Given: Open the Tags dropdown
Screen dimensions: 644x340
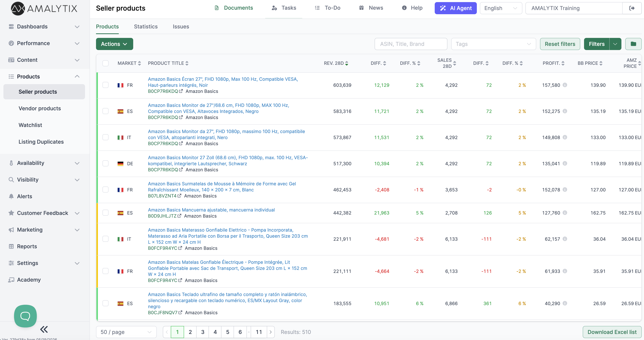Looking at the screenshot, I should coord(494,44).
